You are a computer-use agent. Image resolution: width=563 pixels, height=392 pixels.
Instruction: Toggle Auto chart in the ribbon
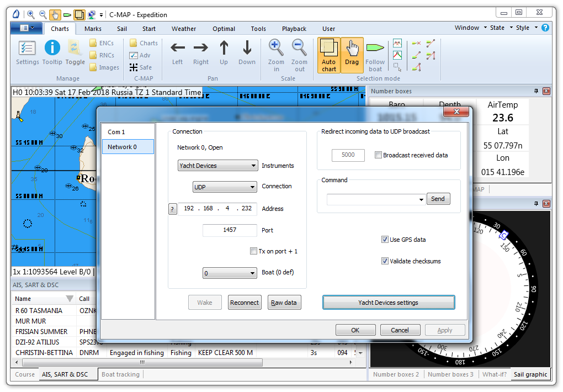tap(329, 55)
